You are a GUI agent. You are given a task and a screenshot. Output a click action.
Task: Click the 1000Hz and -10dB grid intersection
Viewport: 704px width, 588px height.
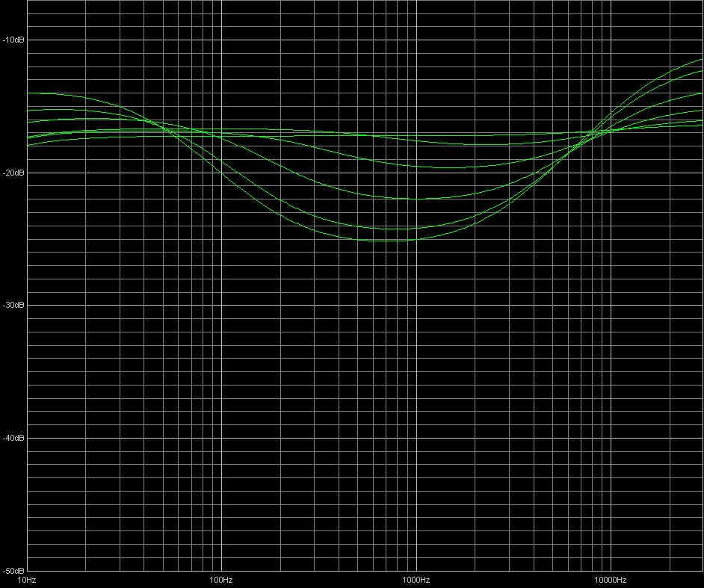click(416, 40)
